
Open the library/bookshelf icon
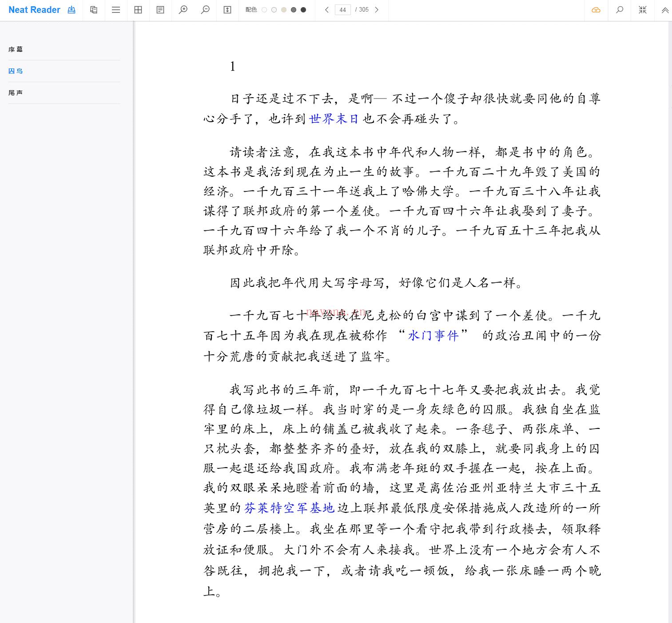point(94,10)
